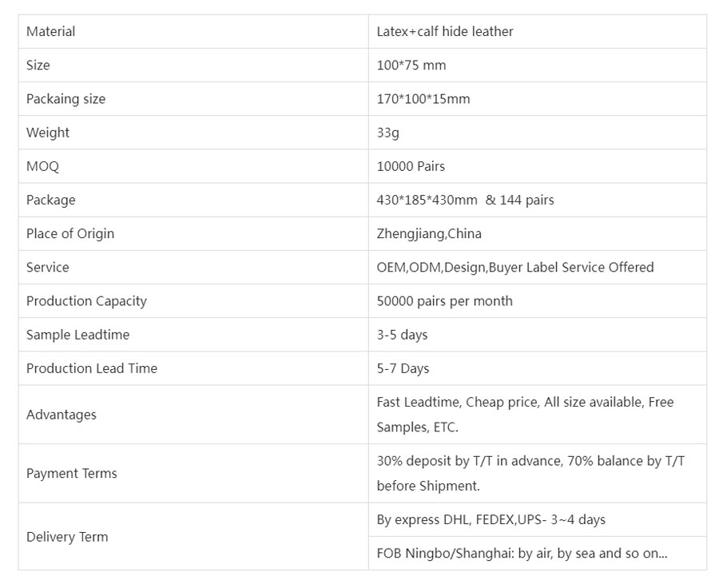Select the MOQ label cell
719x588 pixels.
193,166
